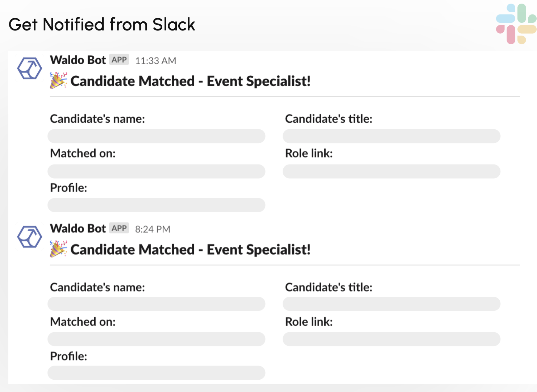Open the Waldo Bot sender name at 8:24 PM
The height and width of the screenshot is (392, 537).
tap(78, 228)
